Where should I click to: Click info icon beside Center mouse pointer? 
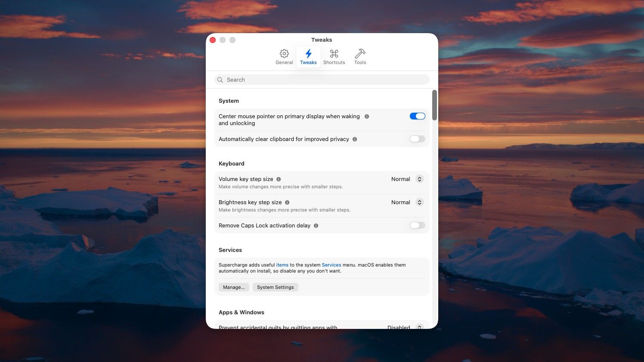367,117
